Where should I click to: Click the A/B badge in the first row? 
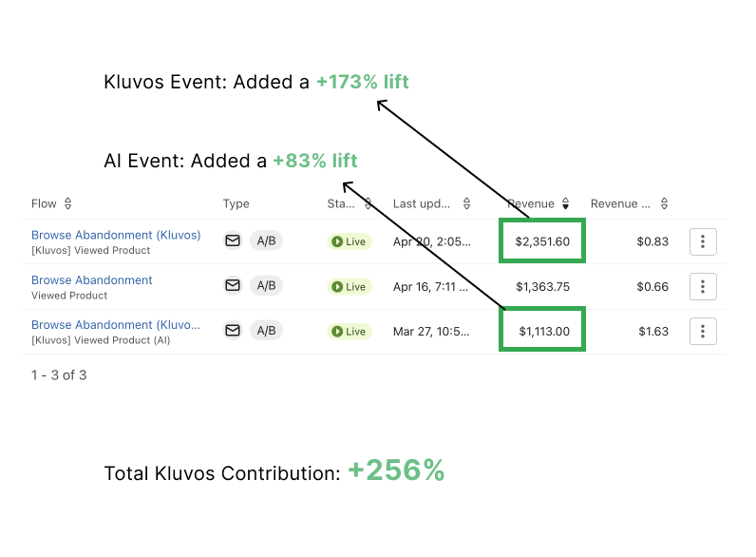click(x=266, y=240)
